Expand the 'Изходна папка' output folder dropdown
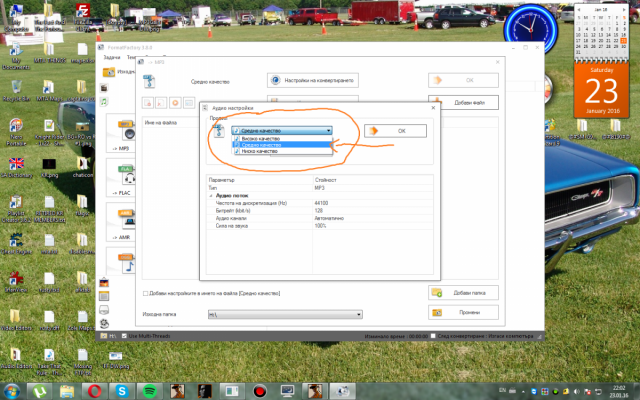 coord(359,314)
